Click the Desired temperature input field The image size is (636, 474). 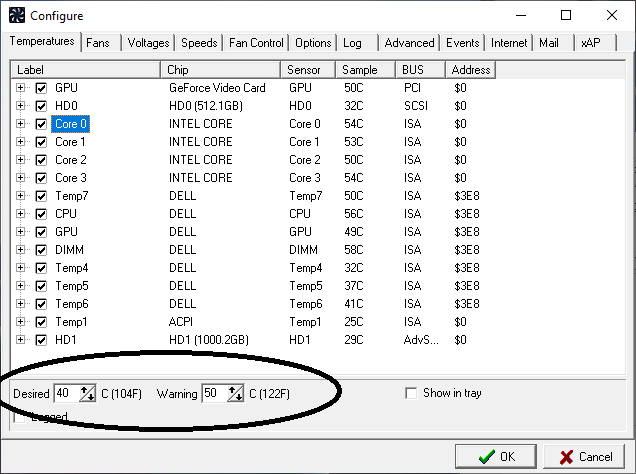point(64,393)
